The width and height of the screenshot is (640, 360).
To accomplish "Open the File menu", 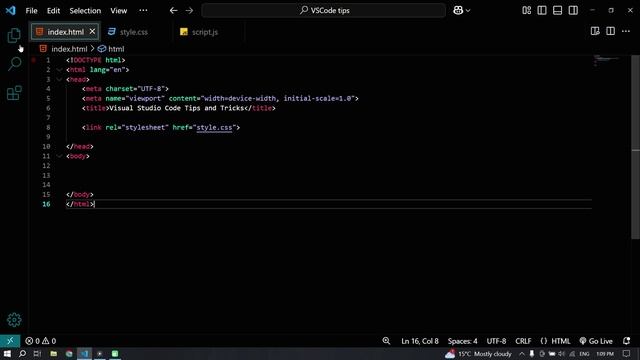I will click(31, 11).
